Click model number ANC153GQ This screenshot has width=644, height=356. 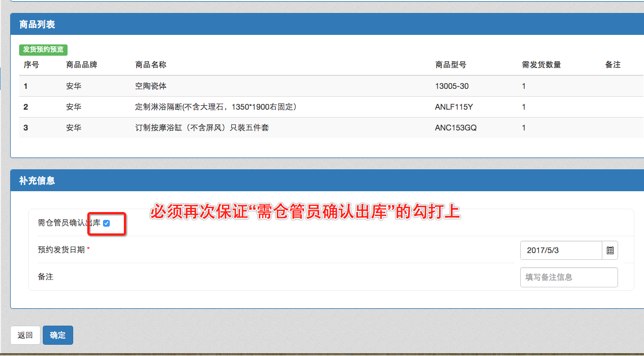456,128
